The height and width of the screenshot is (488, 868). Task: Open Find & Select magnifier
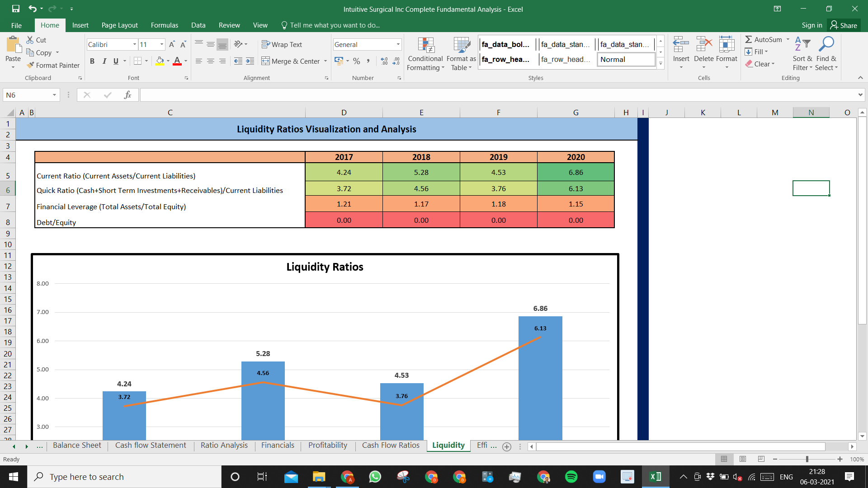pyautogui.click(x=826, y=44)
